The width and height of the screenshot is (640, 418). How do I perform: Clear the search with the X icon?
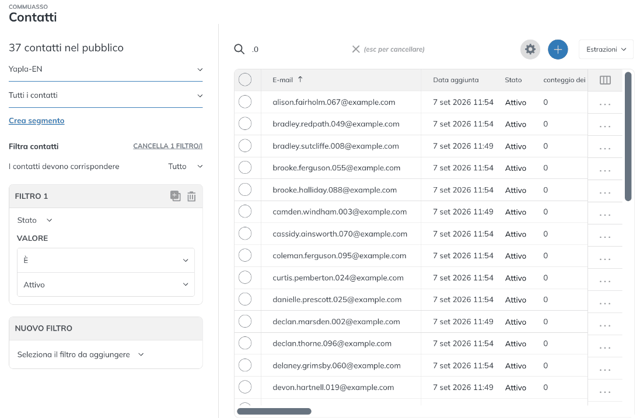(x=356, y=49)
